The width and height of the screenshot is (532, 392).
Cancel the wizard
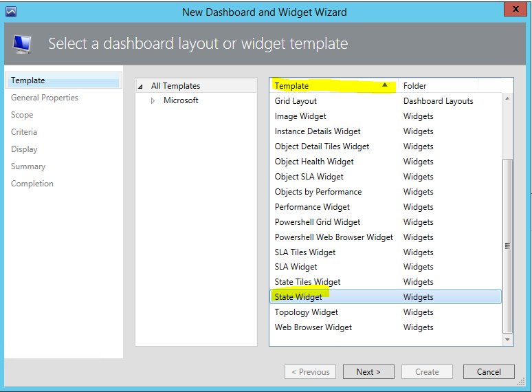pos(489,372)
